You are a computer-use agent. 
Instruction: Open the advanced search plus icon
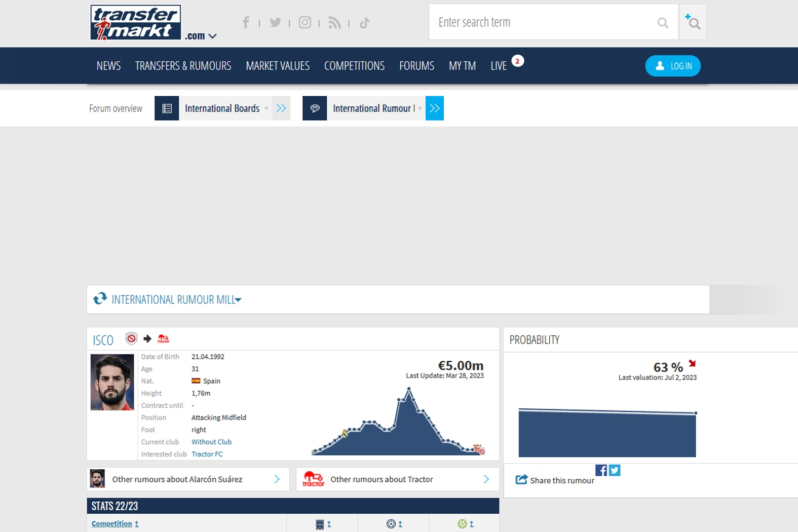tap(692, 22)
